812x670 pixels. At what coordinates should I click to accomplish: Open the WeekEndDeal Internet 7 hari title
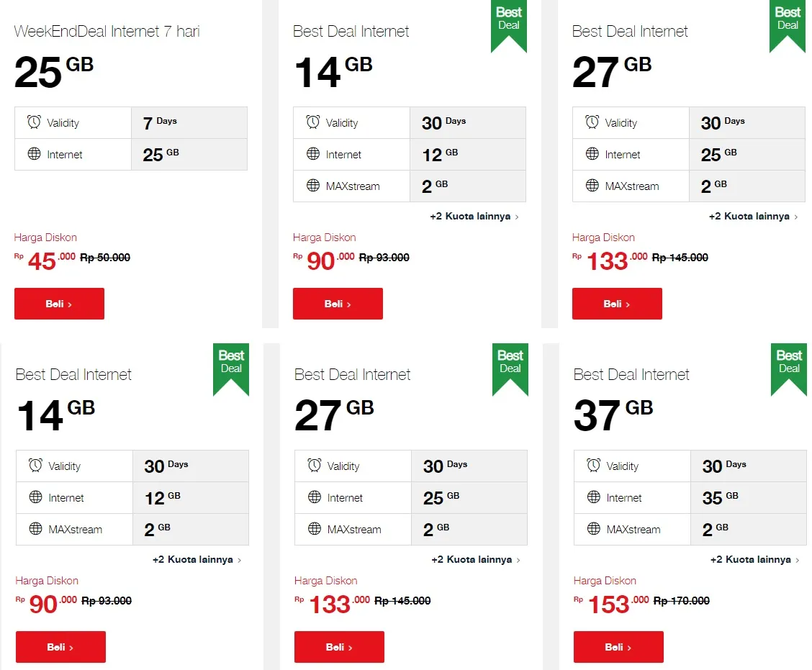pos(107,32)
